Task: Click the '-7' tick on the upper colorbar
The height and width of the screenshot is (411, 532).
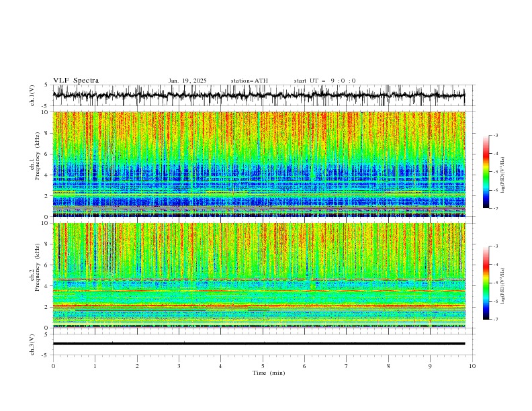Action: coord(495,208)
